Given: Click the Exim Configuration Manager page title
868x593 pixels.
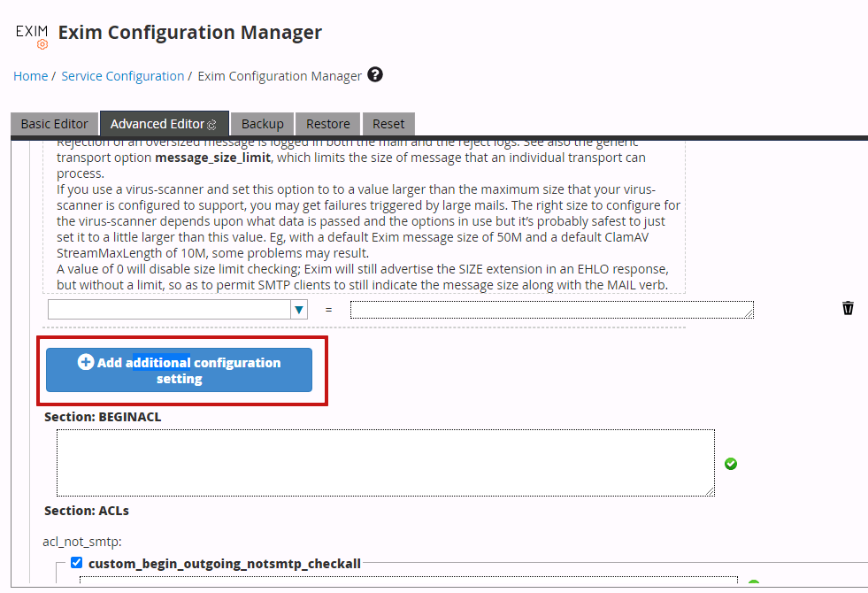Looking at the screenshot, I should (x=190, y=32).
